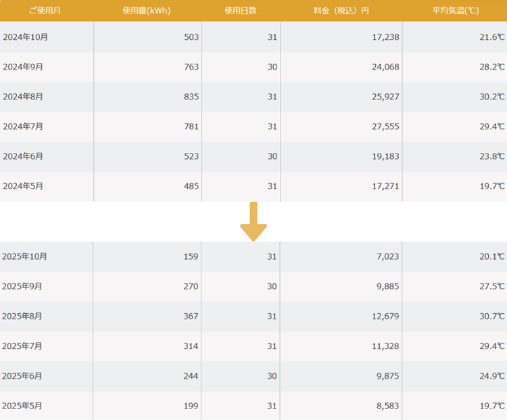Click the 平均気温(℃) column header
Image resolution: width=507 pixels, height=420 pixels.
455,11
